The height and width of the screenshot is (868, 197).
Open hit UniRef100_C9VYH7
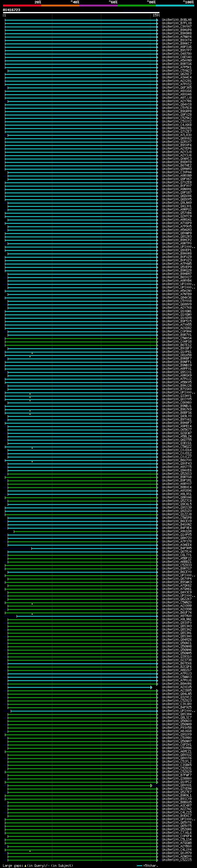[x=177, y=26]
